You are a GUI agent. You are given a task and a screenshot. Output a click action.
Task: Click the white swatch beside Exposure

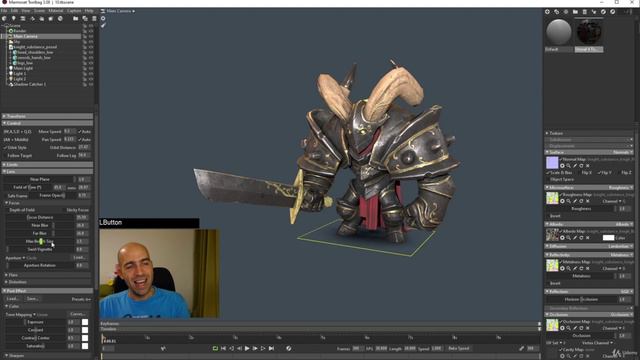click(85, 322)
